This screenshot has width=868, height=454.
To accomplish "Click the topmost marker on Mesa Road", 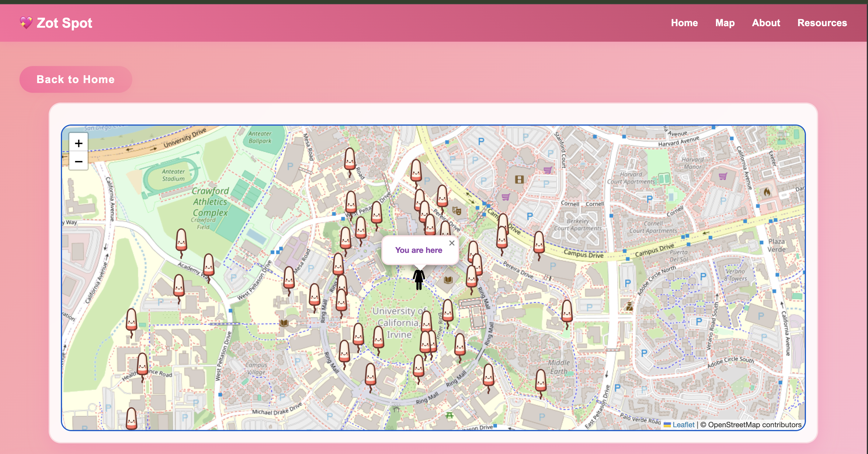I will (349, 159).
